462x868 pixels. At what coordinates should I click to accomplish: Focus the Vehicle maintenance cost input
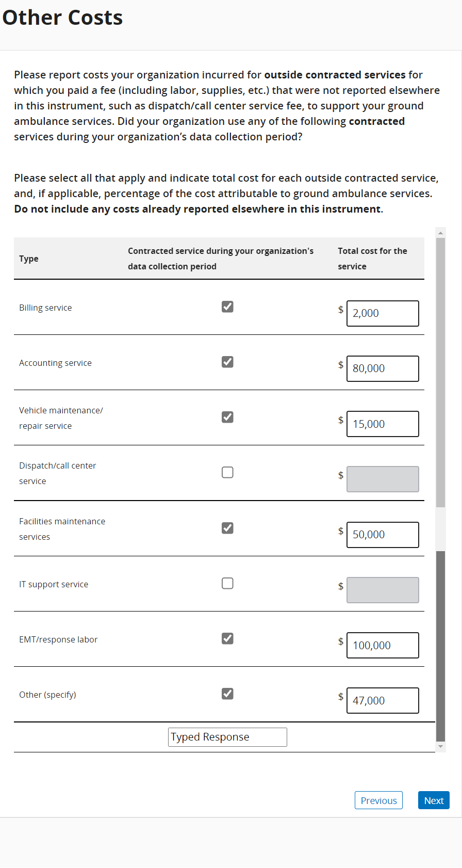click(383, 424)
